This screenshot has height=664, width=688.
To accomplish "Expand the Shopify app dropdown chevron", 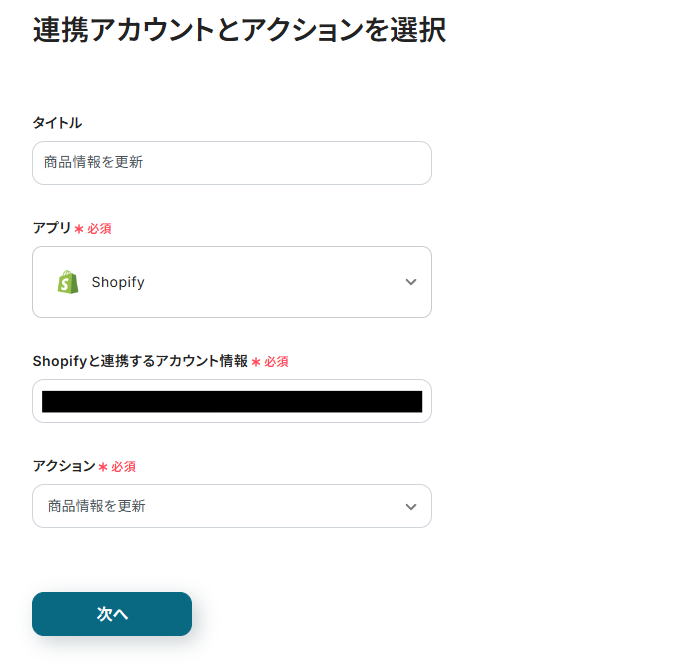I will click(411, 282).
